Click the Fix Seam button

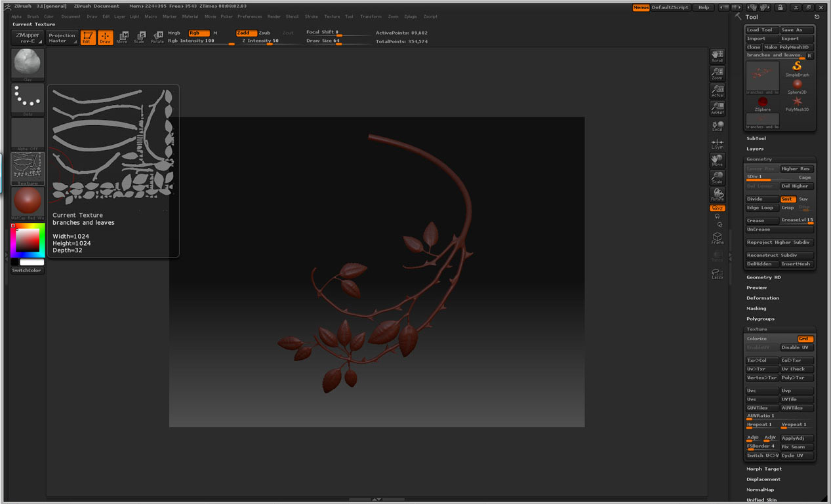pyautogui.click(x=797, y=447)
